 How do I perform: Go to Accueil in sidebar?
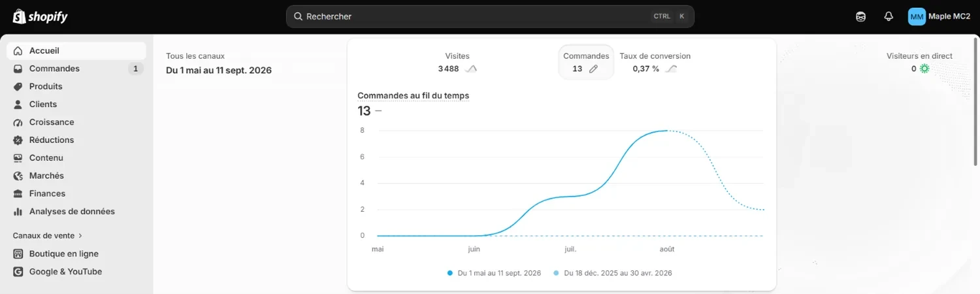(x=76, y=51)
